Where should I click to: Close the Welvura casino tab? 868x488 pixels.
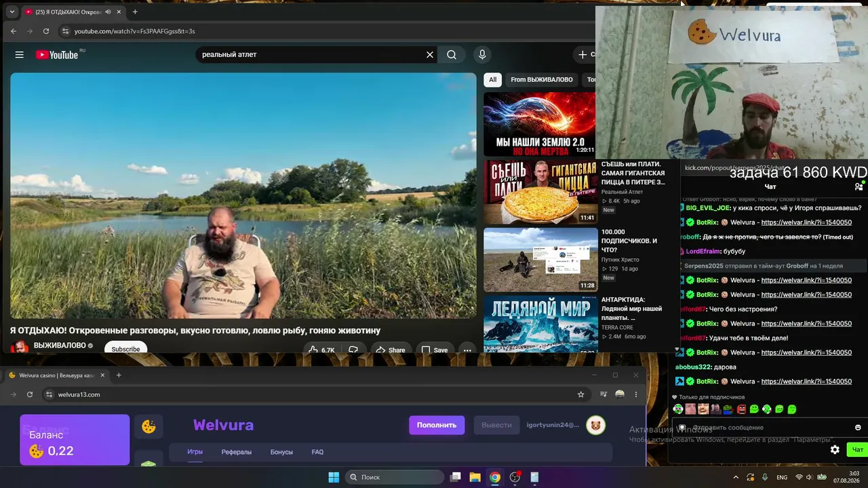point(103,375)
